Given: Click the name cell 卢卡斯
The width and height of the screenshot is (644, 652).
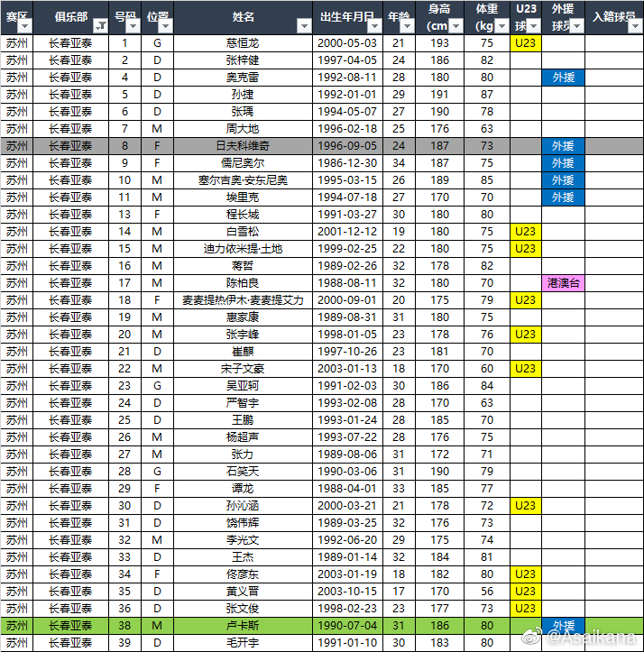Looking at the screenshot, I should 243,626.
